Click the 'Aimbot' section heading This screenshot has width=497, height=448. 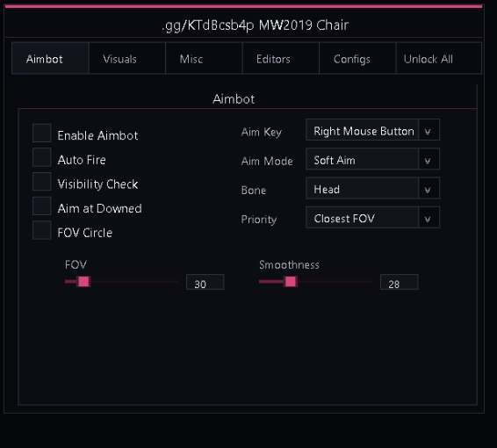pos(234,99)
